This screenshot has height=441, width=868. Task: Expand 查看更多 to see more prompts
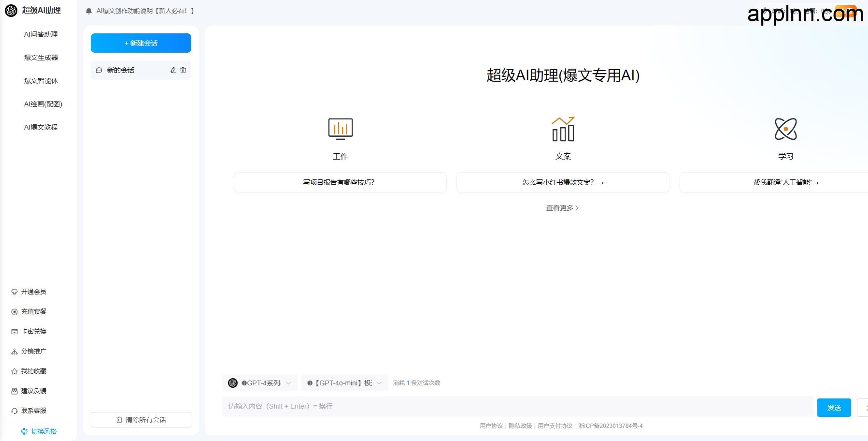[x=562, y=208]
